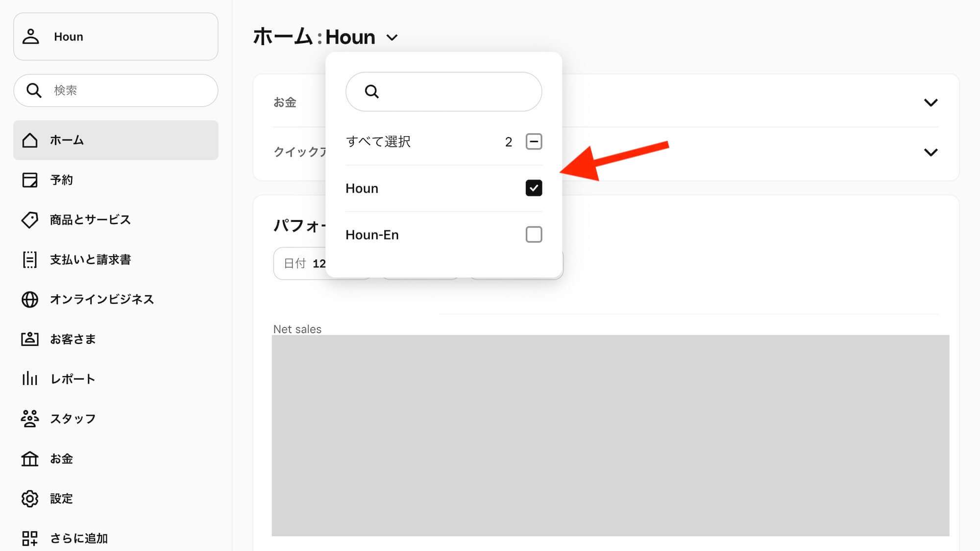This screenshot has height=551, width=980.
Task: Open さらに追加 at the sidebar bottom
Action: coord(78,538)
